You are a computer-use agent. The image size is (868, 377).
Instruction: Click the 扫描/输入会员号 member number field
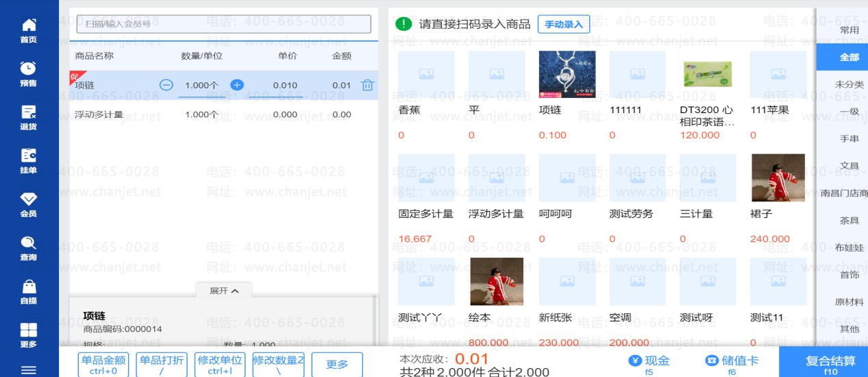(x=223, y=24)
